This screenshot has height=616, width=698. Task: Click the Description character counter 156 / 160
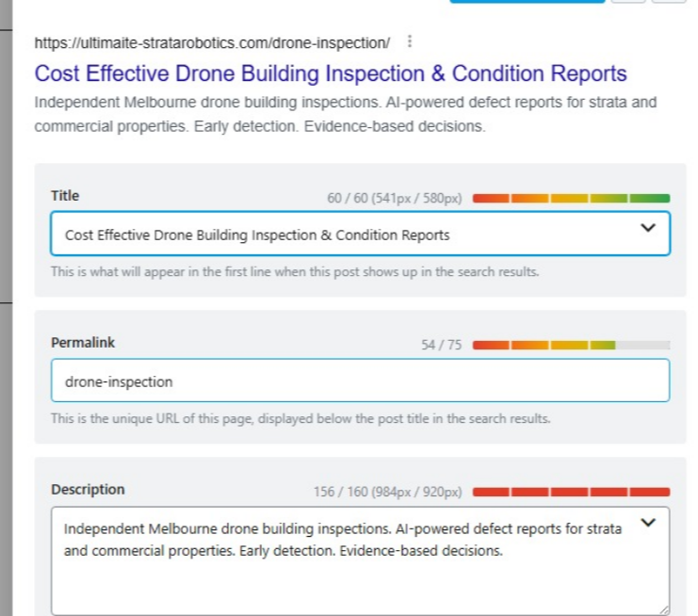(388, 493)
